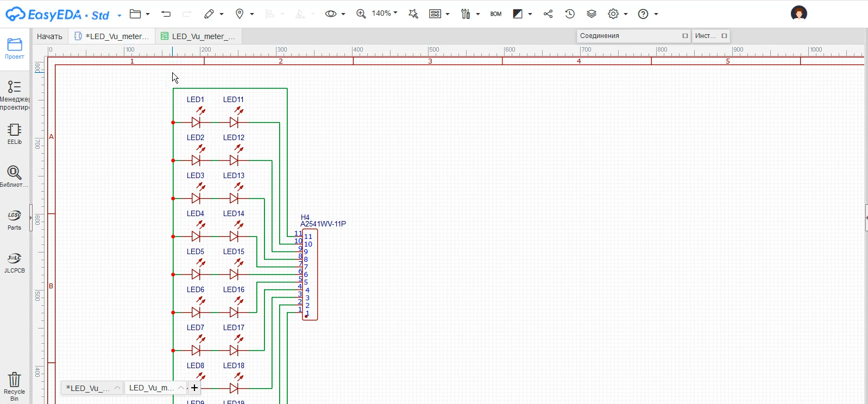This screenshot has height=404, width=868.
Task: Select the LED2 label text
Action: pos(196,137)
